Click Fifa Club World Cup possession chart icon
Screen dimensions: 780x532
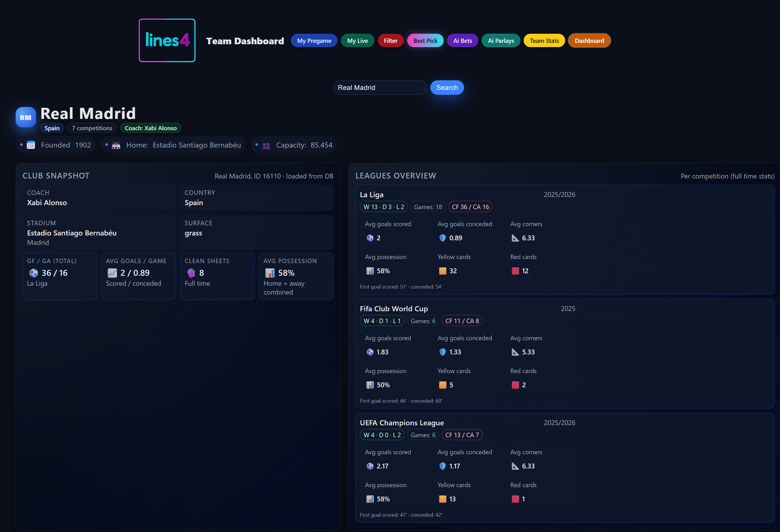(370, 385)
